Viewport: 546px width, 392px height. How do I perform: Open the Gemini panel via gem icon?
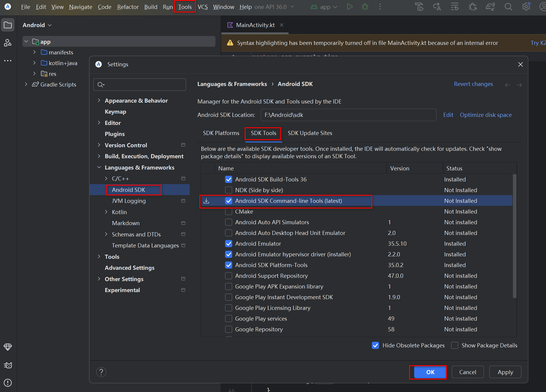coord(7,347)
